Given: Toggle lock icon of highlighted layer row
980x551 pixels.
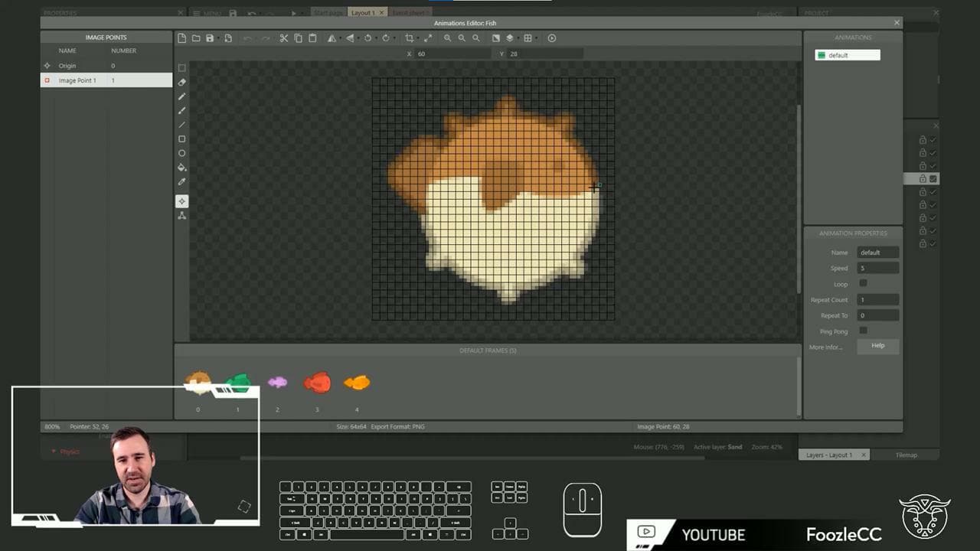Looking at the screenshot, I should 923,179.
